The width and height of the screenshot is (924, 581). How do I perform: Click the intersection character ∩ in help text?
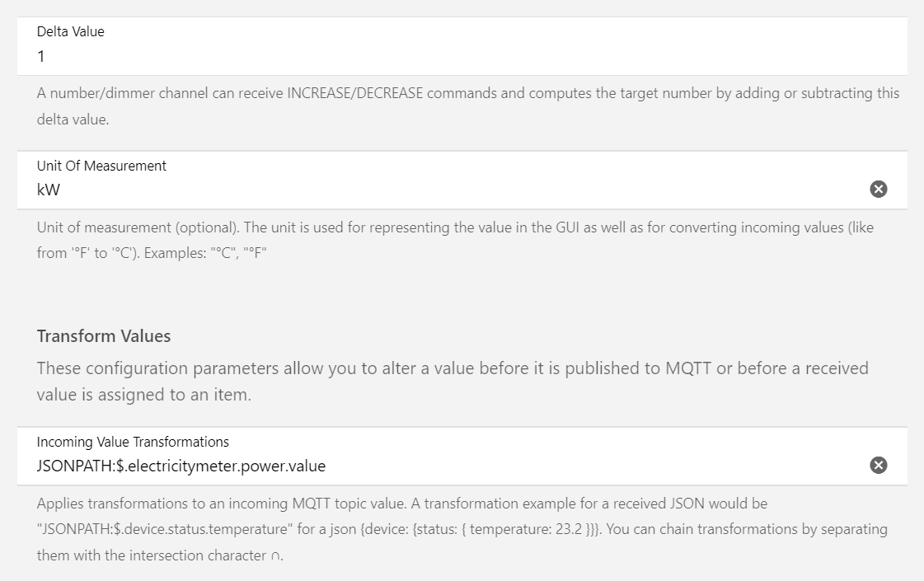[275, 556]
